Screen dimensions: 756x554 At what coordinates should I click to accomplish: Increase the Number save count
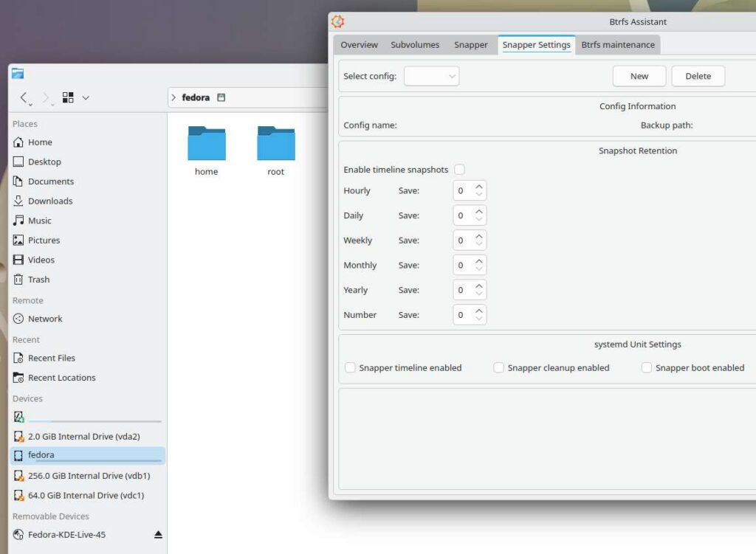pyautogui.click(x=478, y=311)
